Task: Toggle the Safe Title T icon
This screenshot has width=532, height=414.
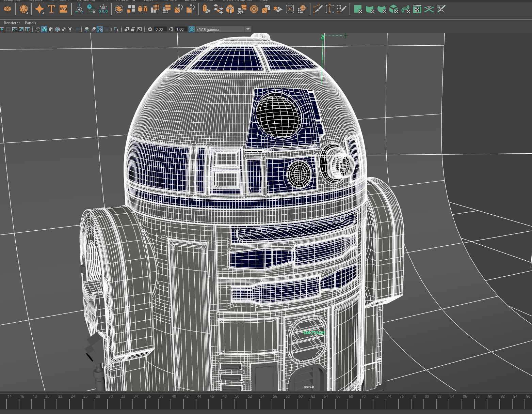Action: [x=27, y=29]
